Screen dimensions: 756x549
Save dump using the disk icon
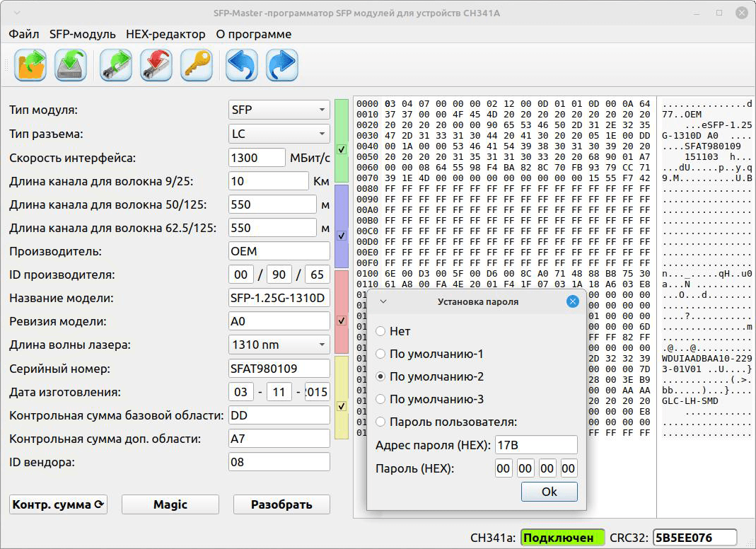click(71, 64)
